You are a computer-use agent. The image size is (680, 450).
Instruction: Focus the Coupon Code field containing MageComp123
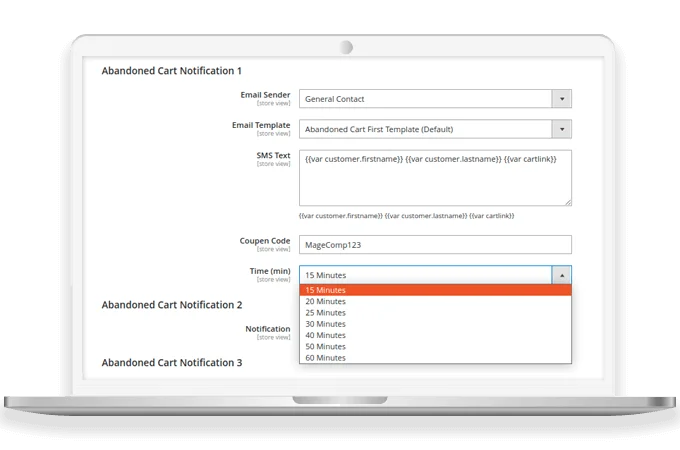tap(435, 244)
